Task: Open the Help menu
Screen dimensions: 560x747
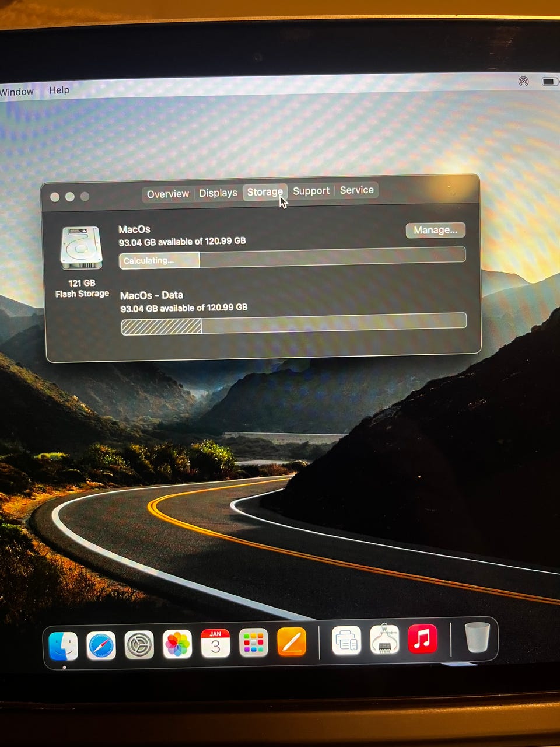Action: click(x=59, y=90)
